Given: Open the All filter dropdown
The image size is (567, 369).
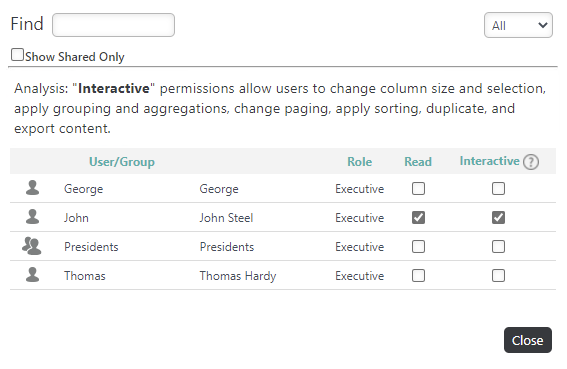Looking at the screenshot, I should 518,25.
